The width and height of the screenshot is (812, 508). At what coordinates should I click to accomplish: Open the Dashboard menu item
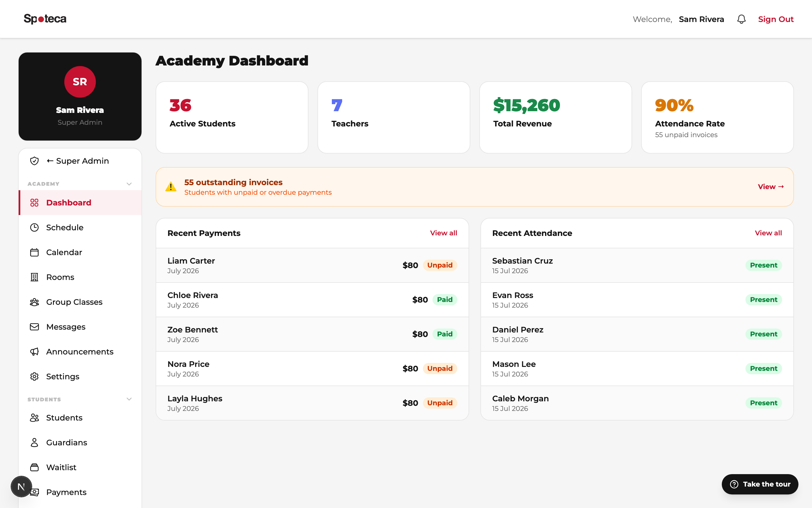pos(80,203)
